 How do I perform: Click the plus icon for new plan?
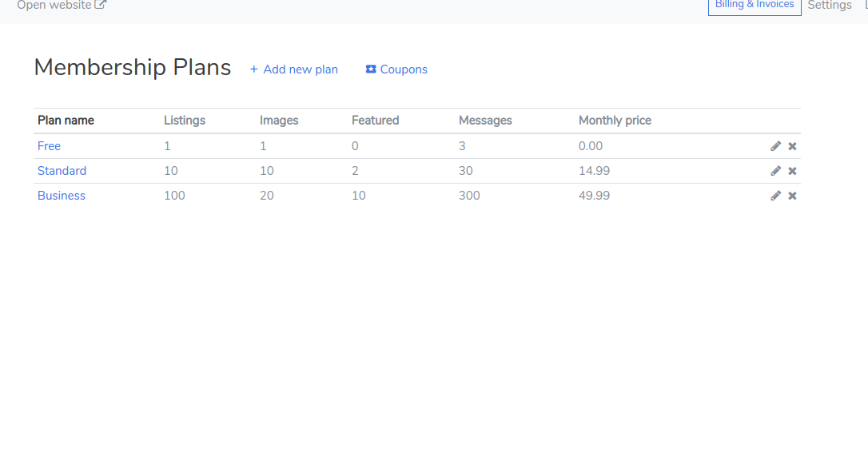(x=253, y=69)
